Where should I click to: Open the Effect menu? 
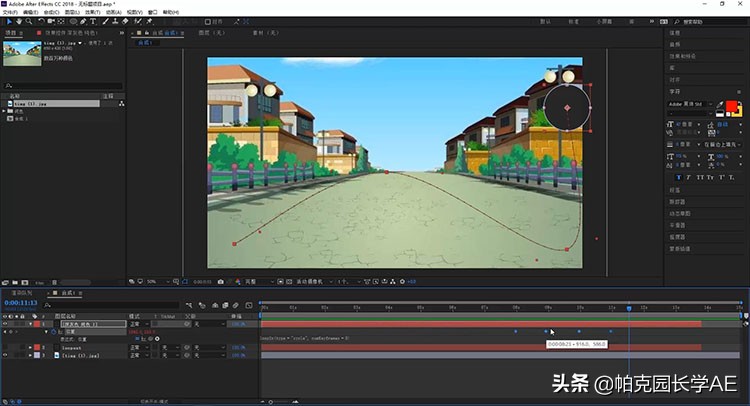point(92,12)
